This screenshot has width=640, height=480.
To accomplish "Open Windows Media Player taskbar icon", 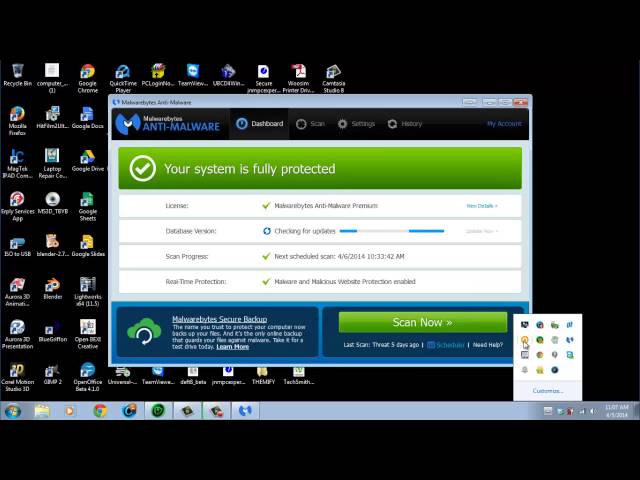I will (x=70, y=411).
